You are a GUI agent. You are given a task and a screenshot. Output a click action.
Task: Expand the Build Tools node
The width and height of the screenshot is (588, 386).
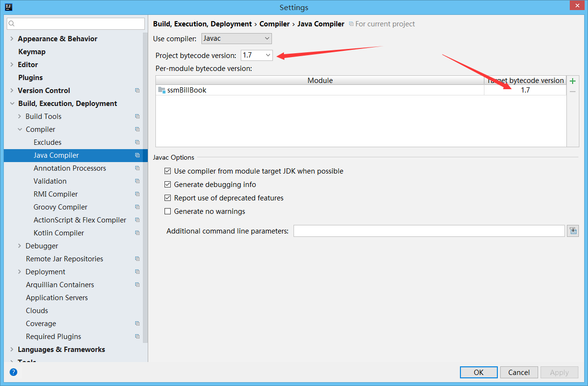pyautogui.click(x=20, y=117)
